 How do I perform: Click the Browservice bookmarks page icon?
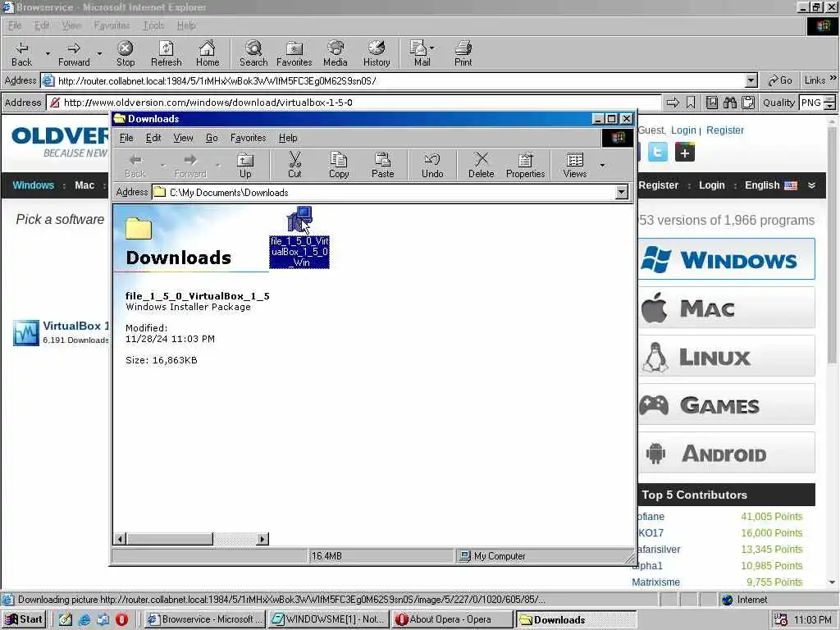712,103
